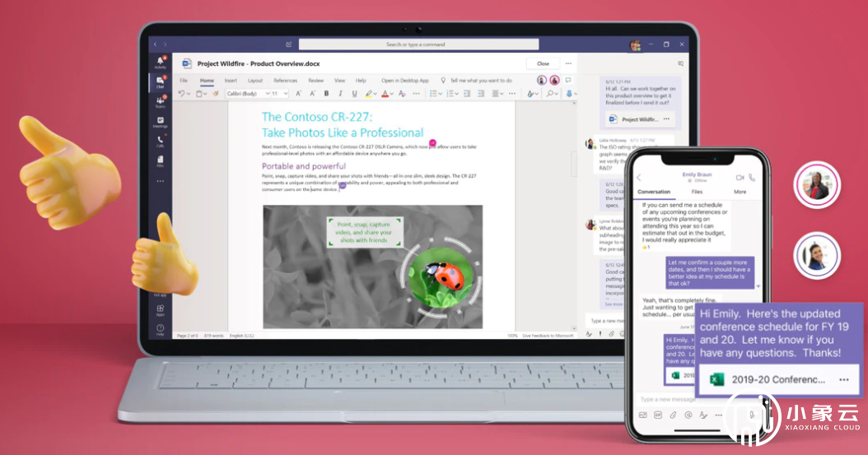Start a video call with Emily Braun
868x455 pixels.
(x=740, y=178)
